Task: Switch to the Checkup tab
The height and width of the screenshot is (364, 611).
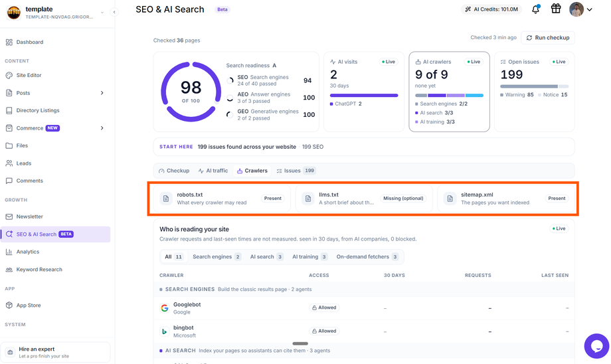Action: (x=174, y=171)
